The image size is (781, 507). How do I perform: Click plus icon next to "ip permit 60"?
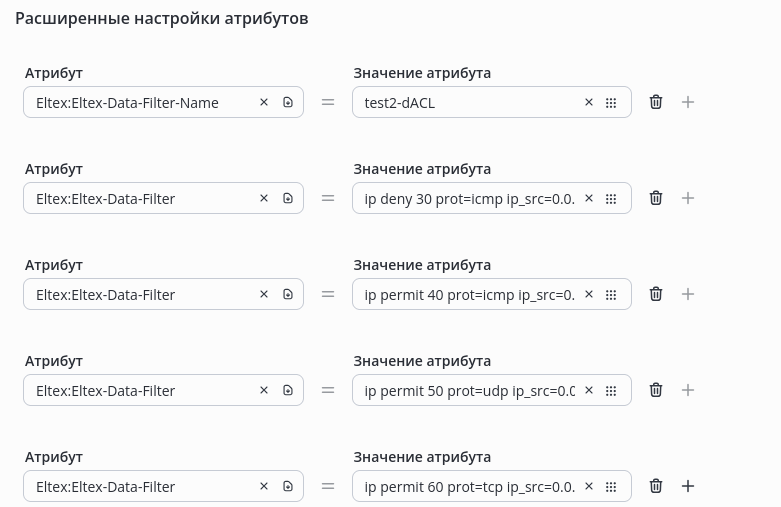(x=688, y=486)
